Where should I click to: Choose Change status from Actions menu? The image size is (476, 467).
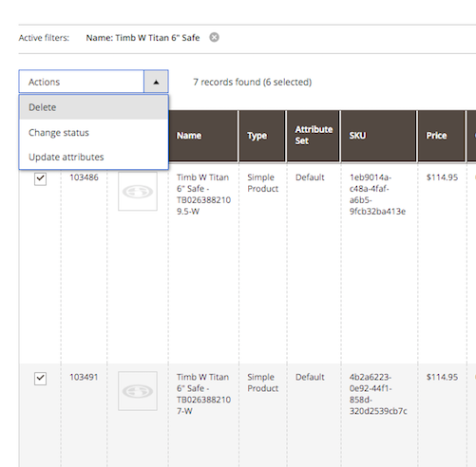click(x=93, y=132)
